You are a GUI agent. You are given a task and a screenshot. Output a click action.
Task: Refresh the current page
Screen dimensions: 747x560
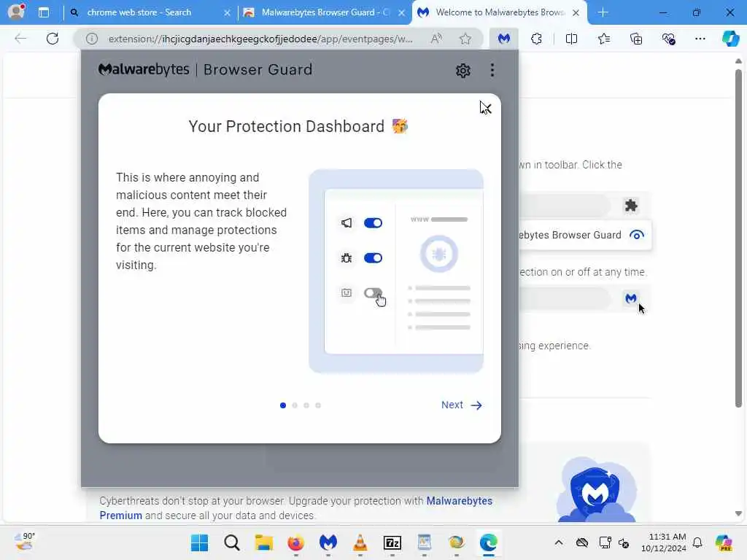(x=53, y=39)
